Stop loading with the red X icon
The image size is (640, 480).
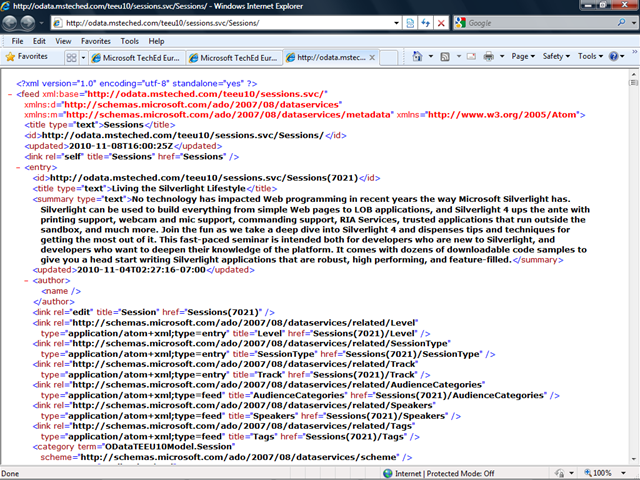pyautogui.click(x=441, y=23)
